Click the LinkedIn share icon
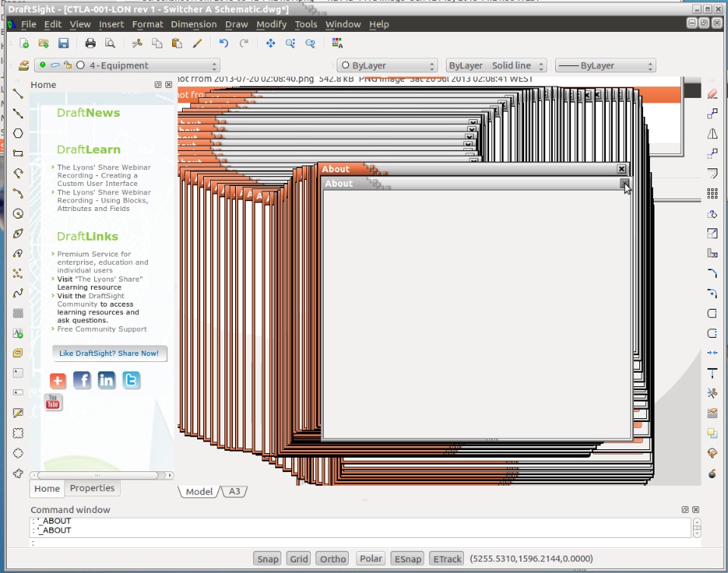Image resolution: width=728 pixels, height=573 pixels. (x=106, y=380)
